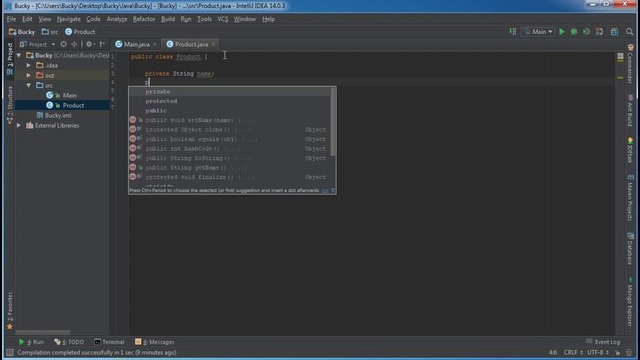Toggle the Project tool window via the left-side tab
Image resolution: width=640 pixels, height=360 pixels.
(x=10, y=59)
